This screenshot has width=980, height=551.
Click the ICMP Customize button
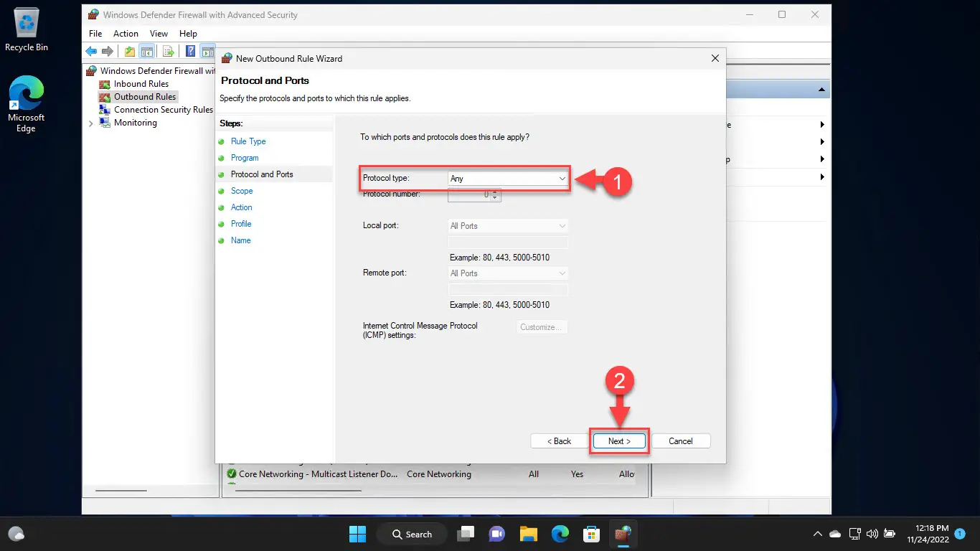(x=542, y=327)
